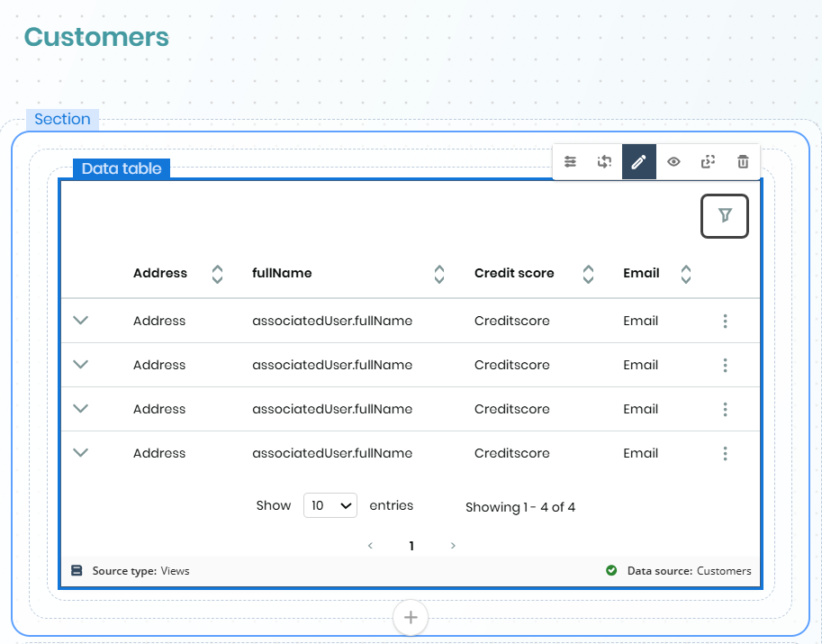
Task: Expand the first table row chevron
Action: (80, 320)
